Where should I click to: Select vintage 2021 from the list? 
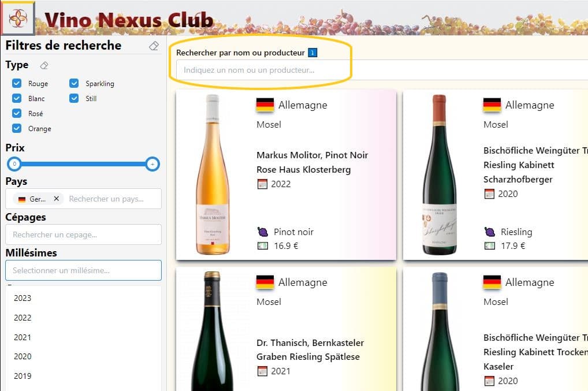click(83, 337)
